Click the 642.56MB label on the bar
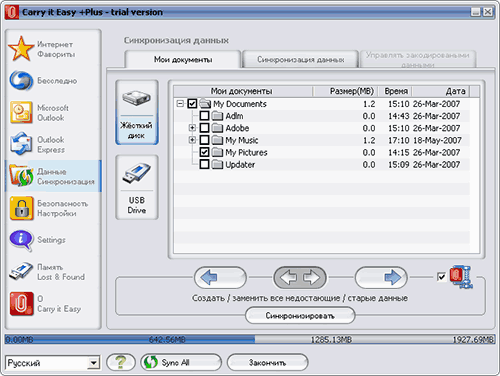Viewport: 500px width, 376px height. point(167,340)
